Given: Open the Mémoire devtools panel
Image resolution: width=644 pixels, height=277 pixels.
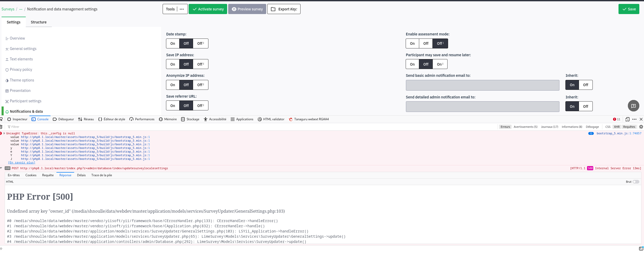Looking at the screenshot, I should coord(168,119).
